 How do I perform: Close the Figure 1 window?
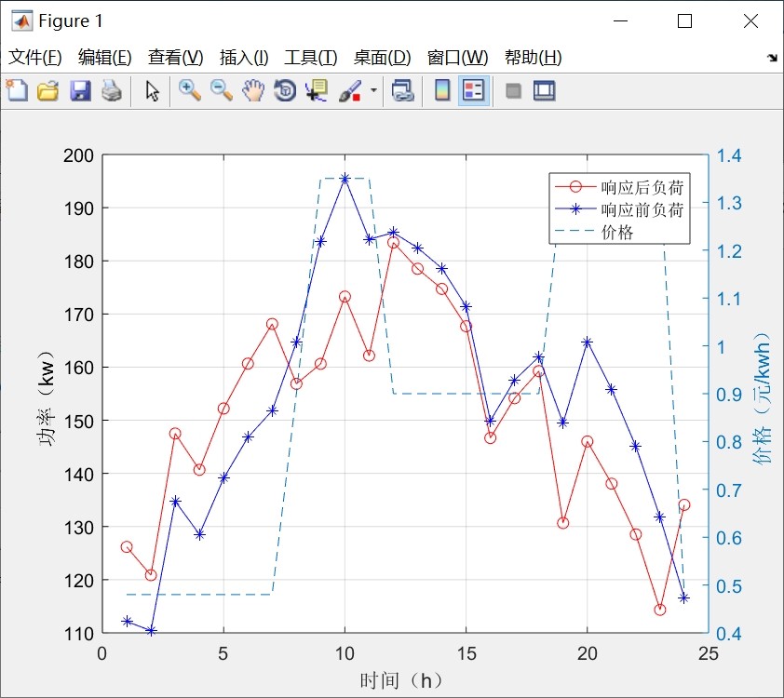[750, 21]
